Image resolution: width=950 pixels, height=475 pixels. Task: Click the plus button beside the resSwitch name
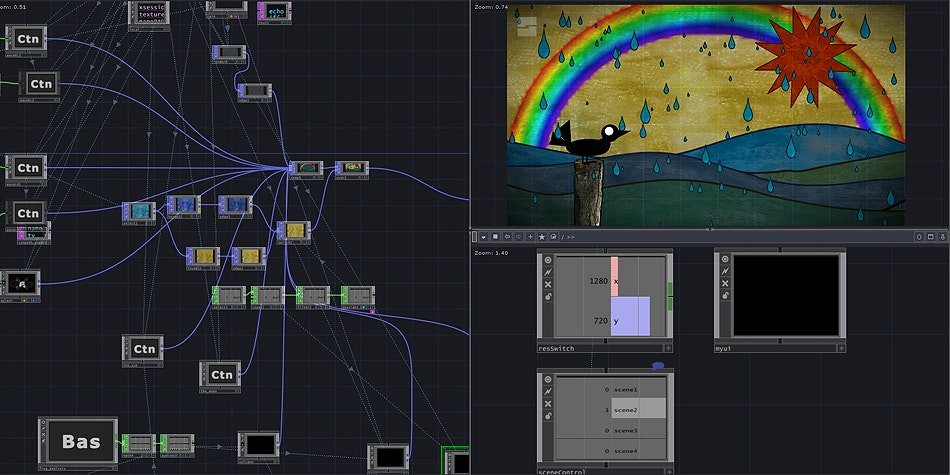(x=668, y=348)
